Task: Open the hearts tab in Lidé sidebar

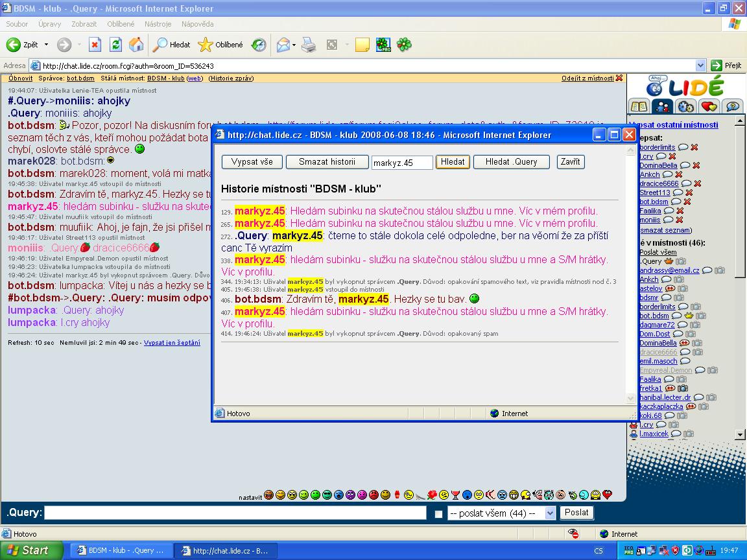Action: point(709,106)
